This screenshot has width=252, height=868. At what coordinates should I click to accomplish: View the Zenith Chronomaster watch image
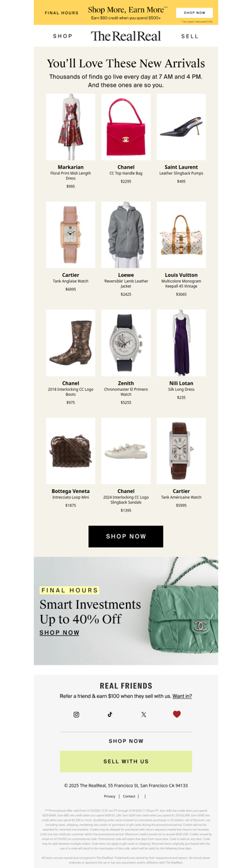pos(126,343)
